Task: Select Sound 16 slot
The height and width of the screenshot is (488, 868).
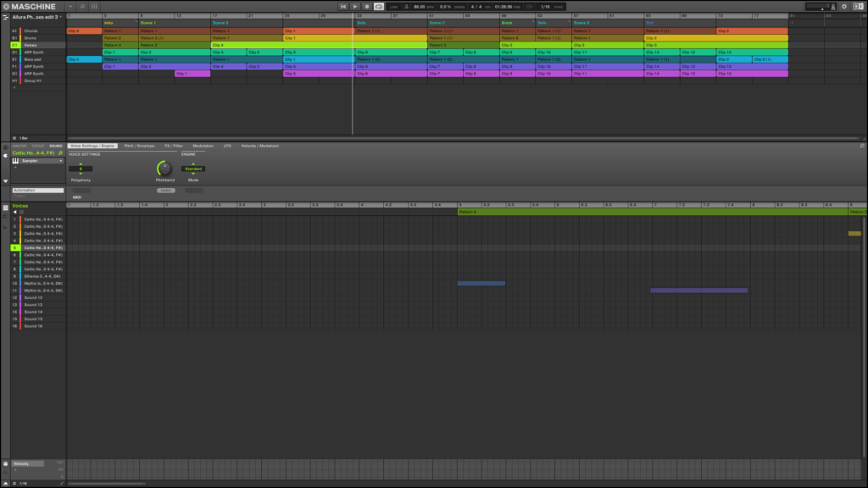Action: tap(37, 326)
